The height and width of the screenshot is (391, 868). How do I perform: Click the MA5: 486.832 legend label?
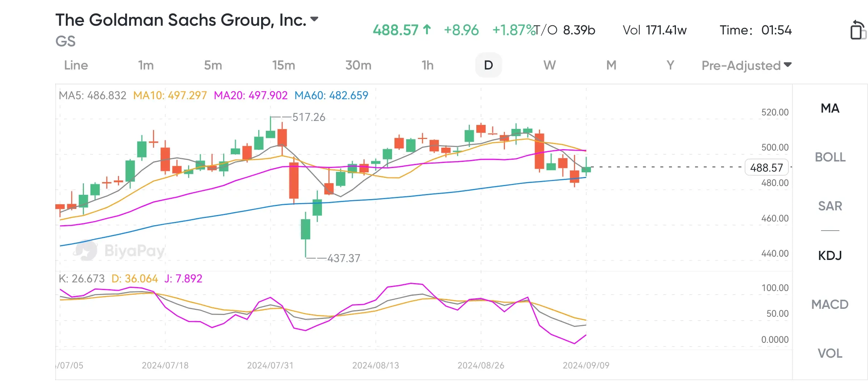[x=93, y=95]
